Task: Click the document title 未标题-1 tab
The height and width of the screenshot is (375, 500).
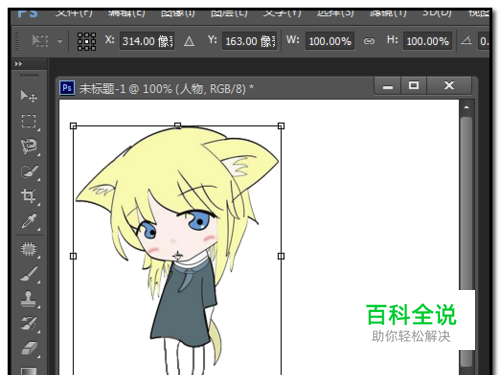Action: tap(166, 89)
